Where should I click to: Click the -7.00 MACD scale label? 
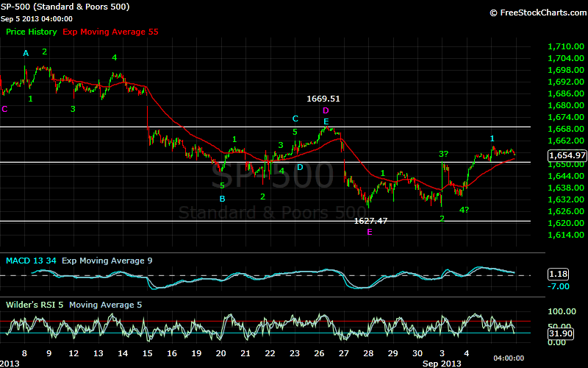pos(559,286)
